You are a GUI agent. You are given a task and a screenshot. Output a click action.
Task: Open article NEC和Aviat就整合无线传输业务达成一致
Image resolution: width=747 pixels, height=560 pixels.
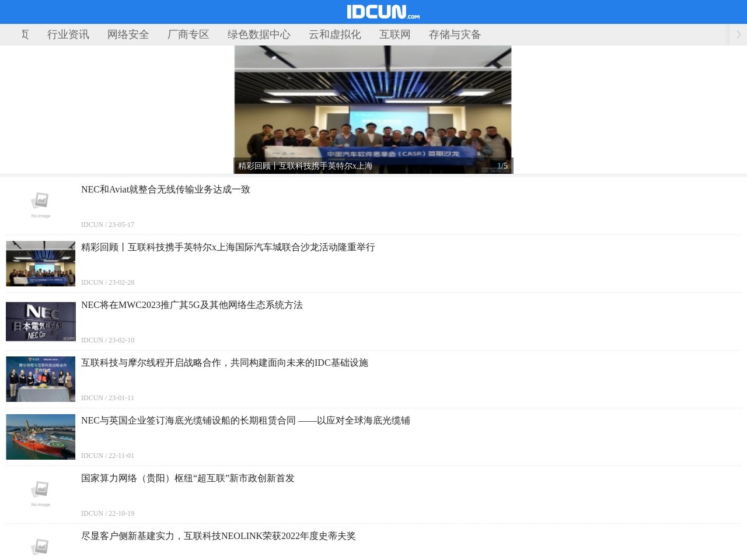click(x=165, y=190)
